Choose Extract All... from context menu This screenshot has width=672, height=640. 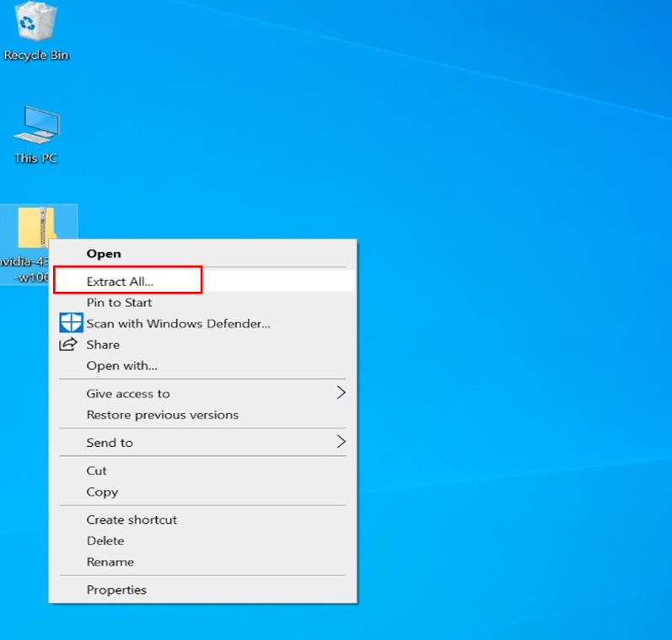click(x=202, y=281)
